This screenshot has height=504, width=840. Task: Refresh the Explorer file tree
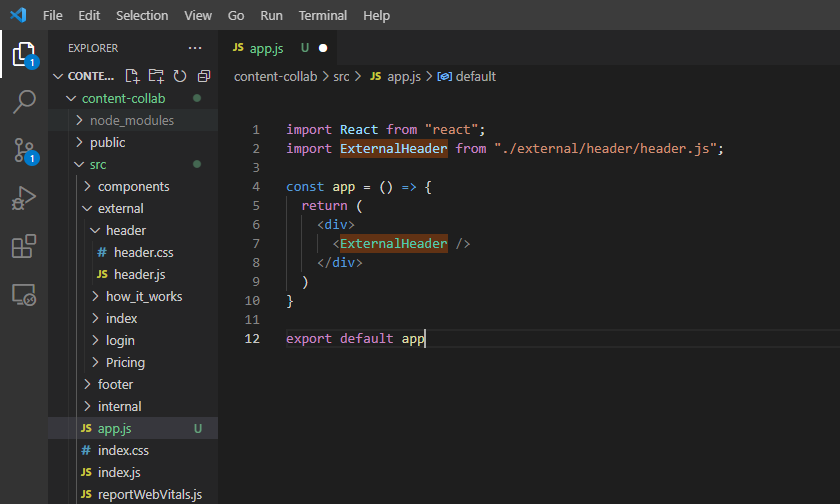(180, 76)
